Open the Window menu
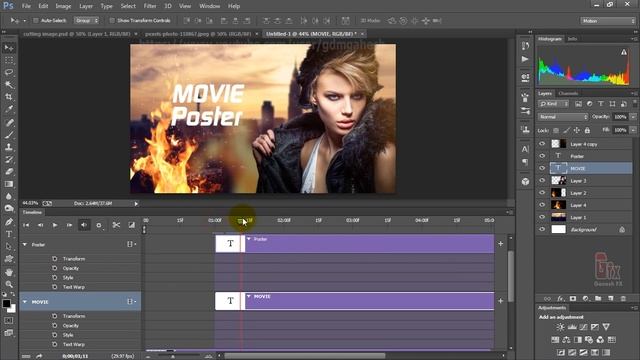 tap(209, 6)
